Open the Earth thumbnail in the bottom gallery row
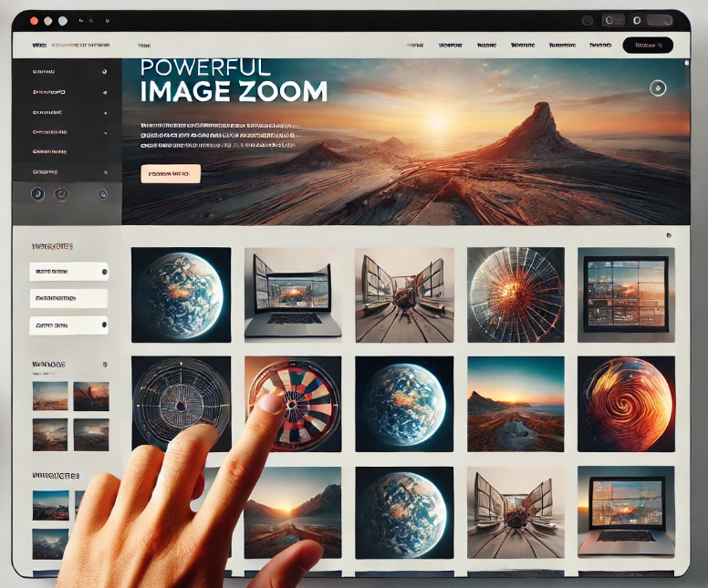This screenshot has height=588, width=708. (x=404, y=513)
